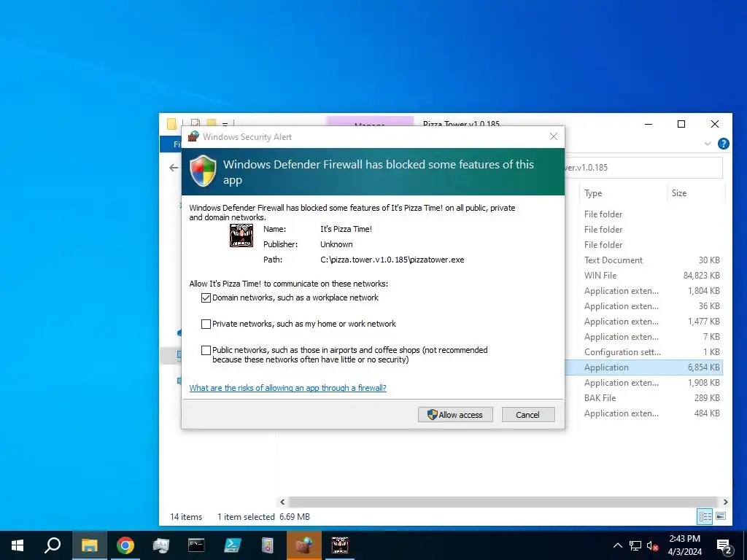The width and height of the screenshot is (747, 560).
Task: Click the muted volume tray icon
Action: (653, 545)
